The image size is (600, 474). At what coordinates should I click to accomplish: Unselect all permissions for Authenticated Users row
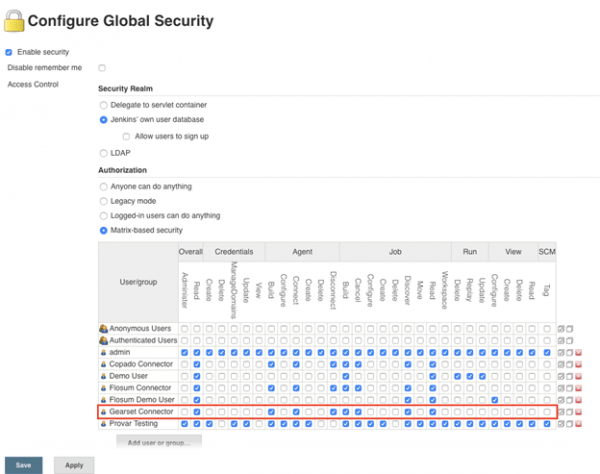(569, 340)
